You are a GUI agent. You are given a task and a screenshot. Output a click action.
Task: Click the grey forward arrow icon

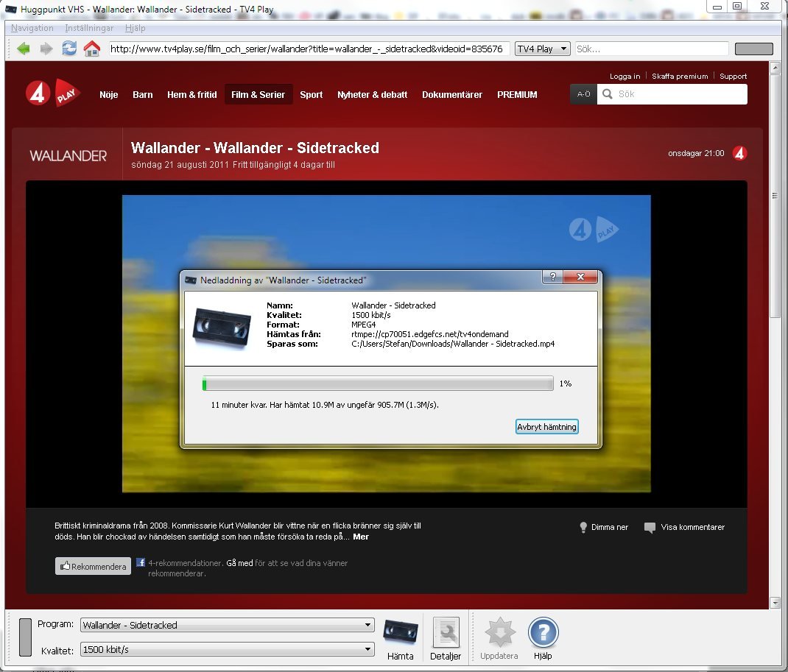pos(46,49)
